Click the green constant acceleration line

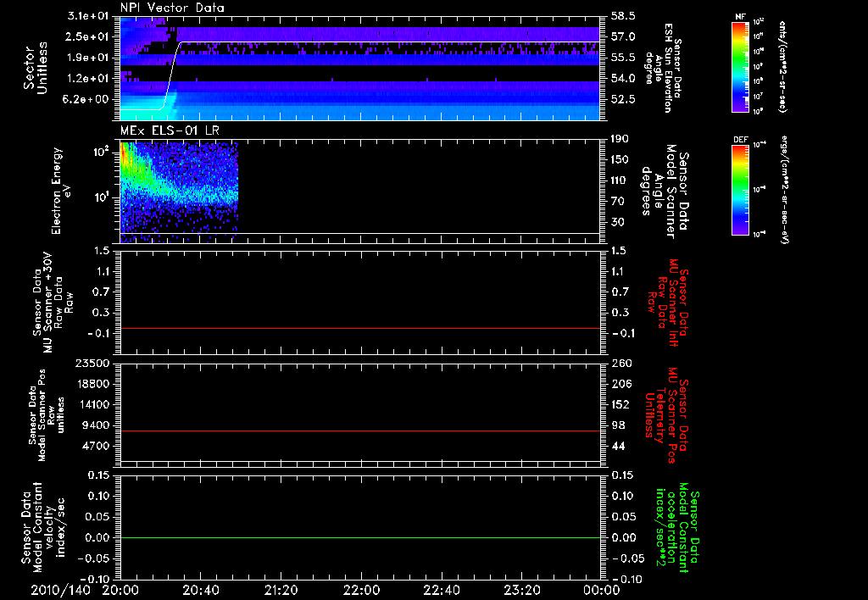coord(359,537)
